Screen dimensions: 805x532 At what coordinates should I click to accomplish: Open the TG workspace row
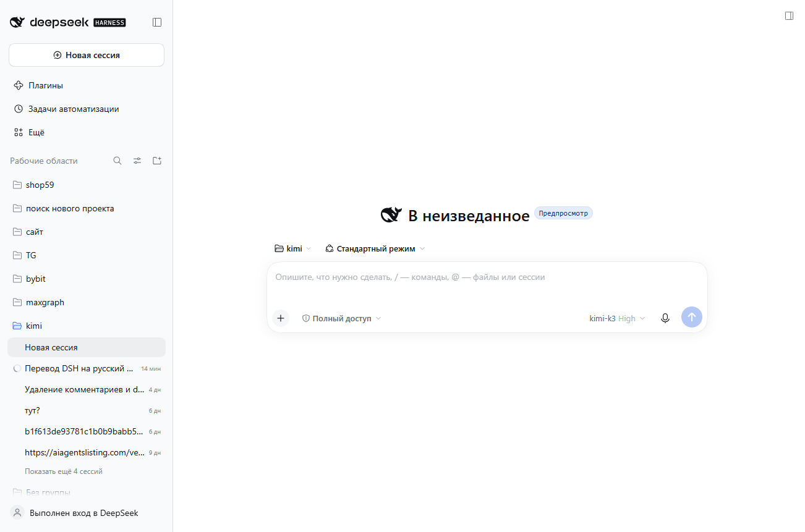pyautogui.click(x=87, y=255)
